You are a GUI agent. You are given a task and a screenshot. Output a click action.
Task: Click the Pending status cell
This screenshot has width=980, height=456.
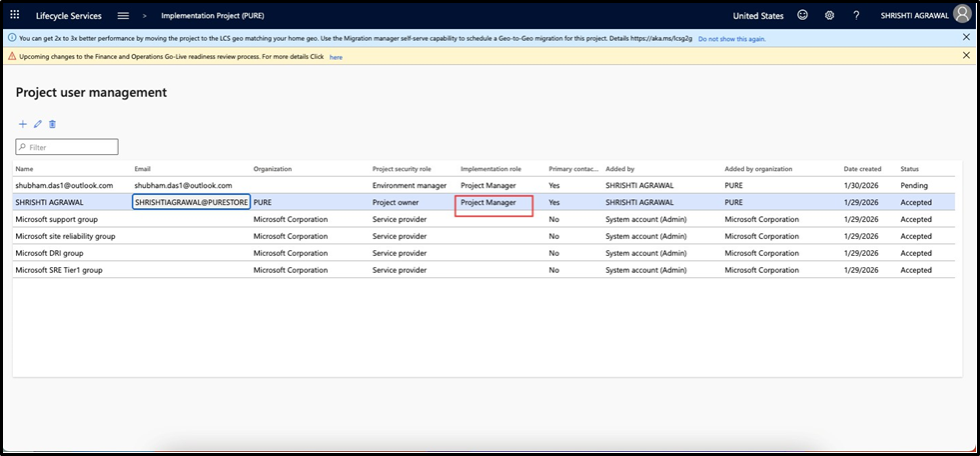click(x=914, y=186)
